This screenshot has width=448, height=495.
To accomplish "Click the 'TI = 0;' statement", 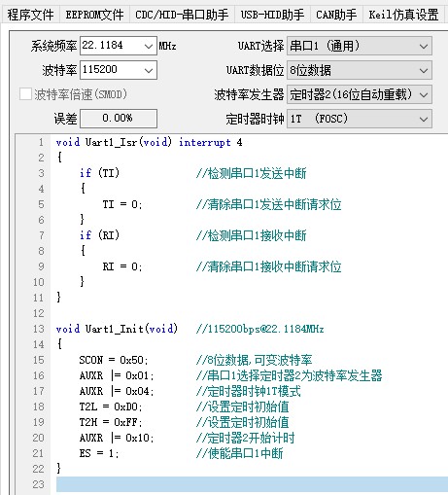I will 122,204.
